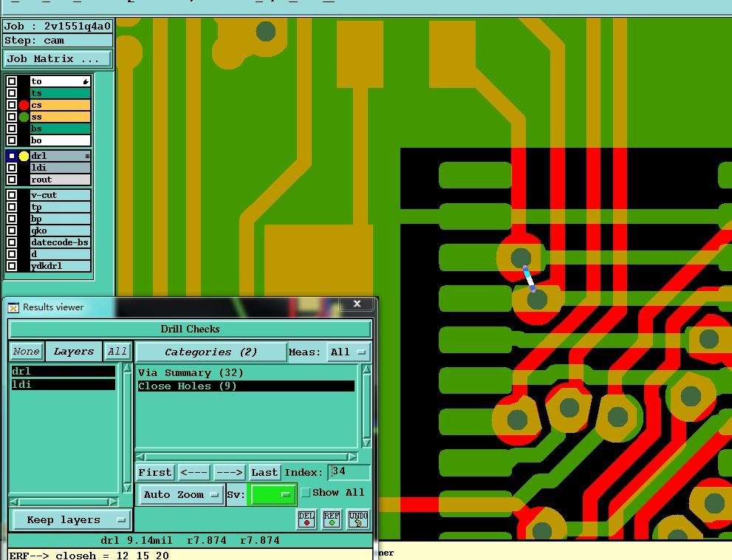
Task: Click the REF result button
Action: pyautogui.click(x=332, y=519)
